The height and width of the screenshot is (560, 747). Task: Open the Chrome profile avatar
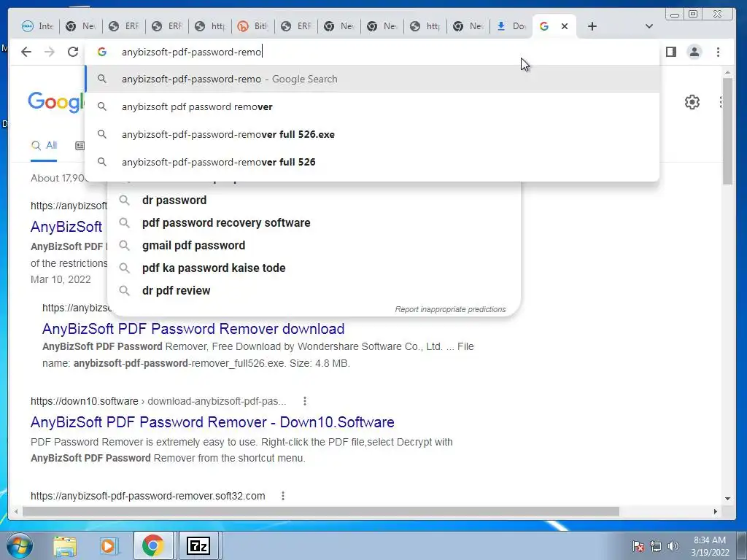tap(694, 52)
